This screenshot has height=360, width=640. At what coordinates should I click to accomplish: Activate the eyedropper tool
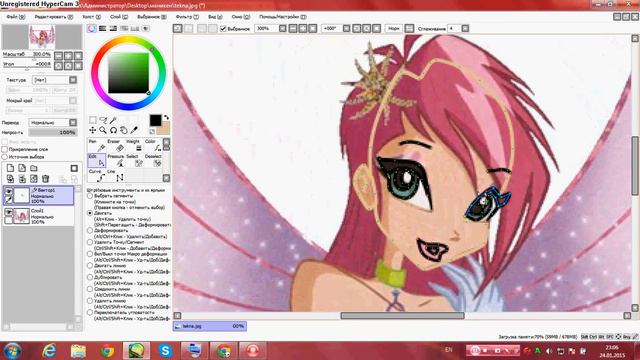(x=133, y=130)
